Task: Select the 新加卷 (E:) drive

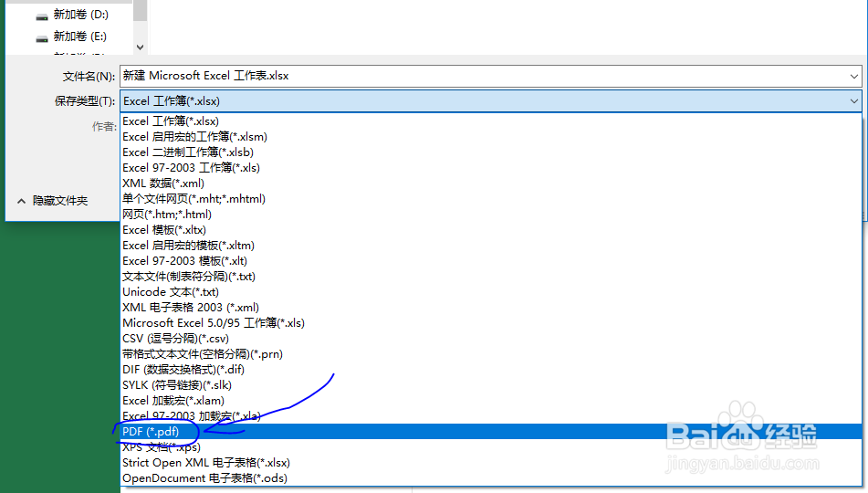Action: (79, 37)
